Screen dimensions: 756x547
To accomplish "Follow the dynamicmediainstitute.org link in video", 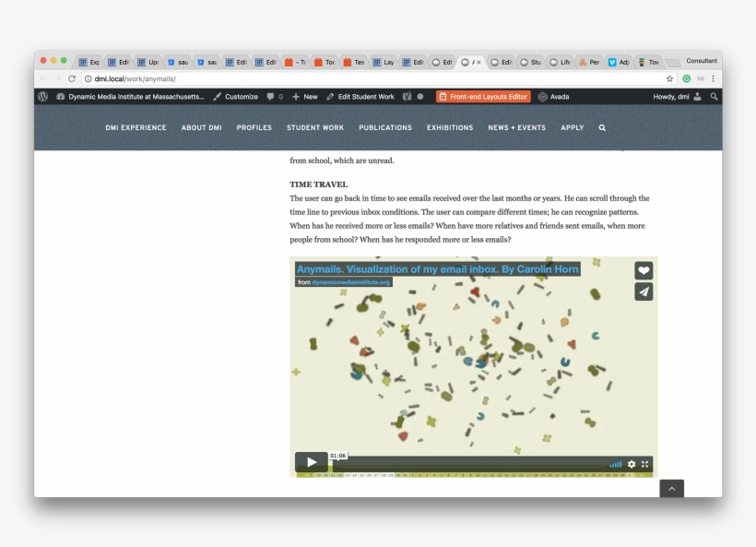I will click(x=350, y=282).
